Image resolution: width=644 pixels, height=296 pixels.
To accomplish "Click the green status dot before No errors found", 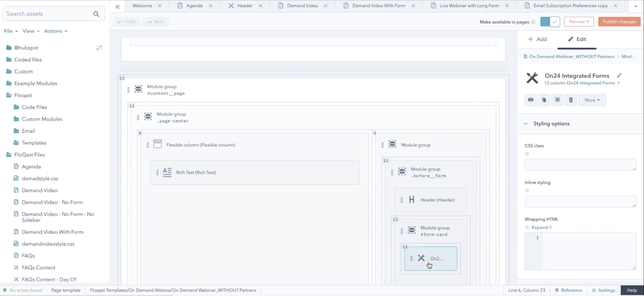I will click(x=5, y=290).
